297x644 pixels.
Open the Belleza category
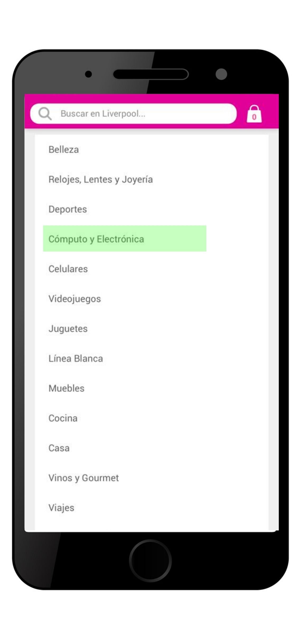pos(64,150)
